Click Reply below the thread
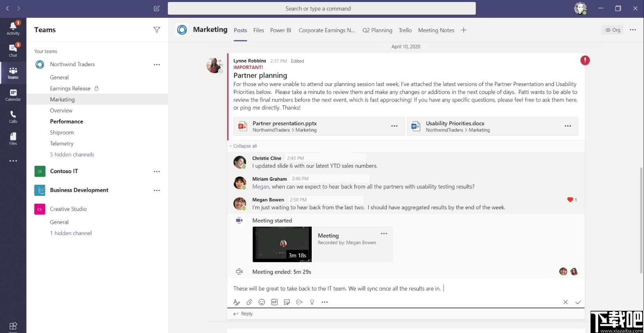 [x=243, y=314]
